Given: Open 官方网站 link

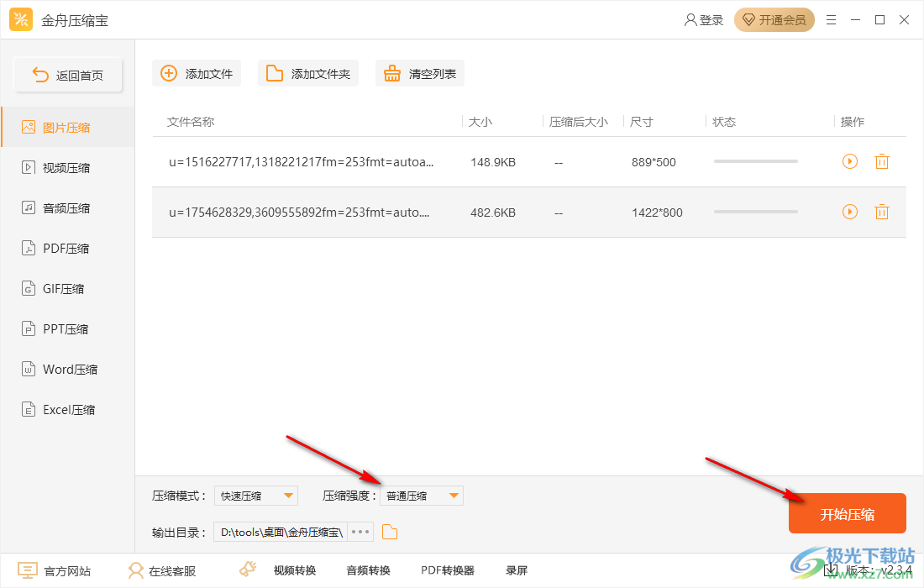Looking at the screenshot, I should click(55, 570).
